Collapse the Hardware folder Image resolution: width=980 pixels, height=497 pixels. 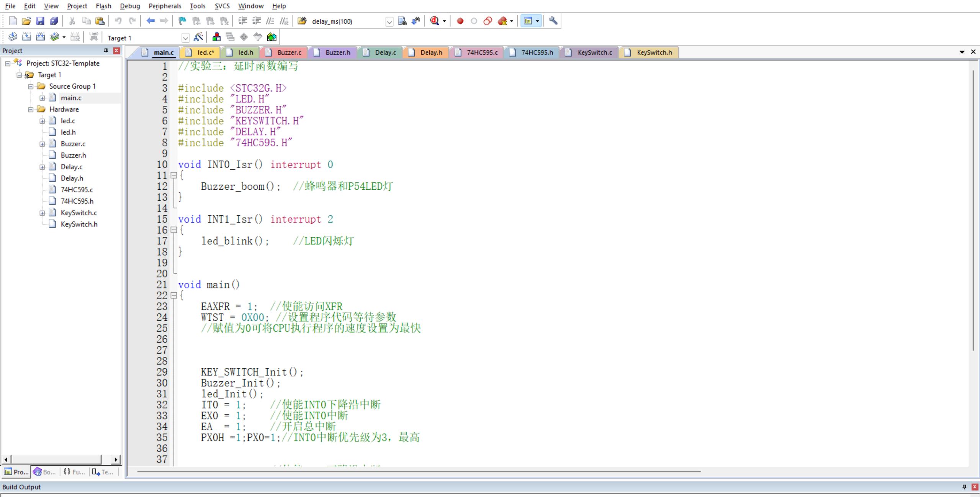click(x=31, y=110)
